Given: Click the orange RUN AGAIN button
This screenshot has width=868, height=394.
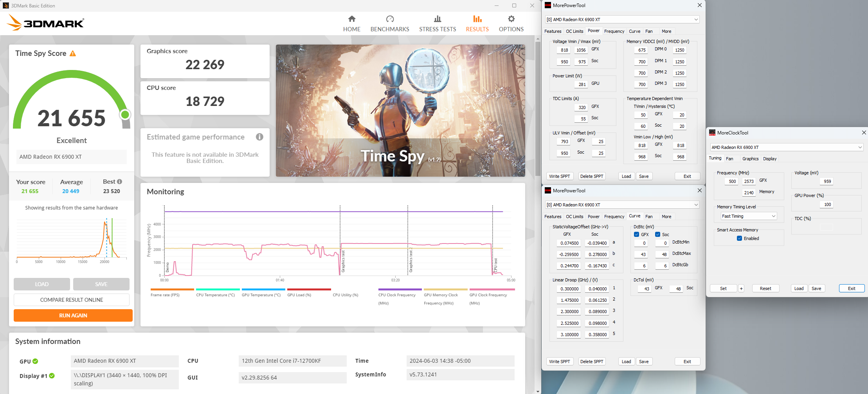Looking at the screenshot, I should [x=73, y=315].
